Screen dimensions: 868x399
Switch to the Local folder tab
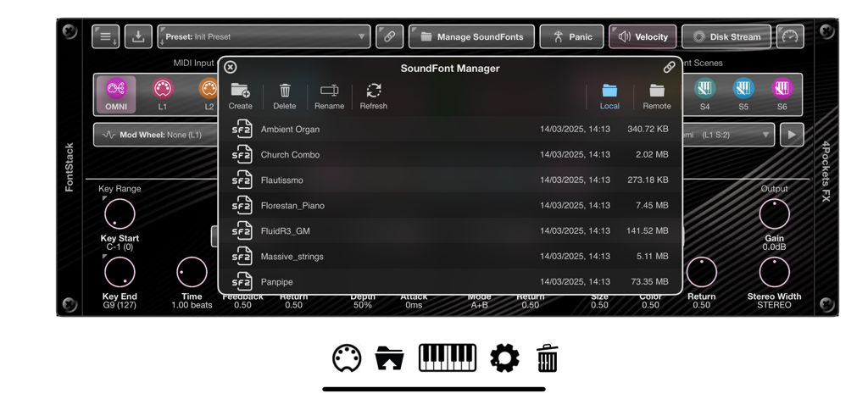(x=609, y=97)
